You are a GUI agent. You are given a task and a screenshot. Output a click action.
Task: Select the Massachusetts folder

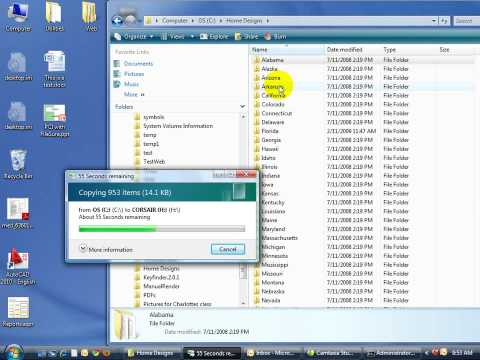pyautogui.click(x=280, y=238)
